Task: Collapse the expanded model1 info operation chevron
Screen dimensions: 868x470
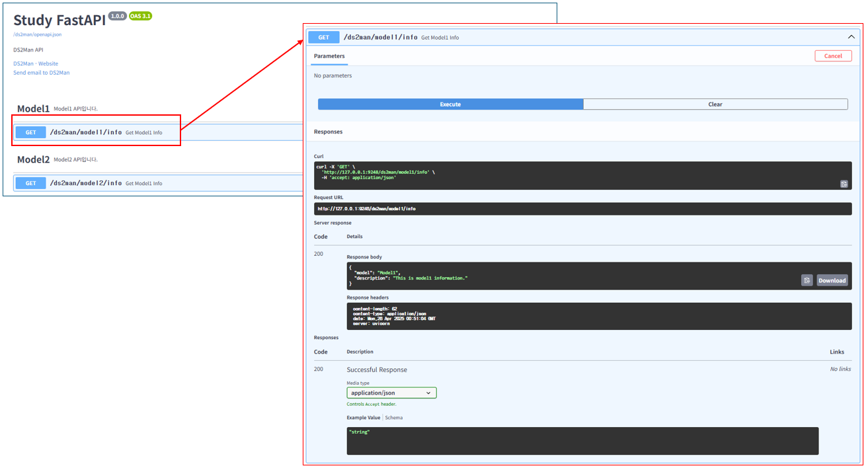Action: 851,38
